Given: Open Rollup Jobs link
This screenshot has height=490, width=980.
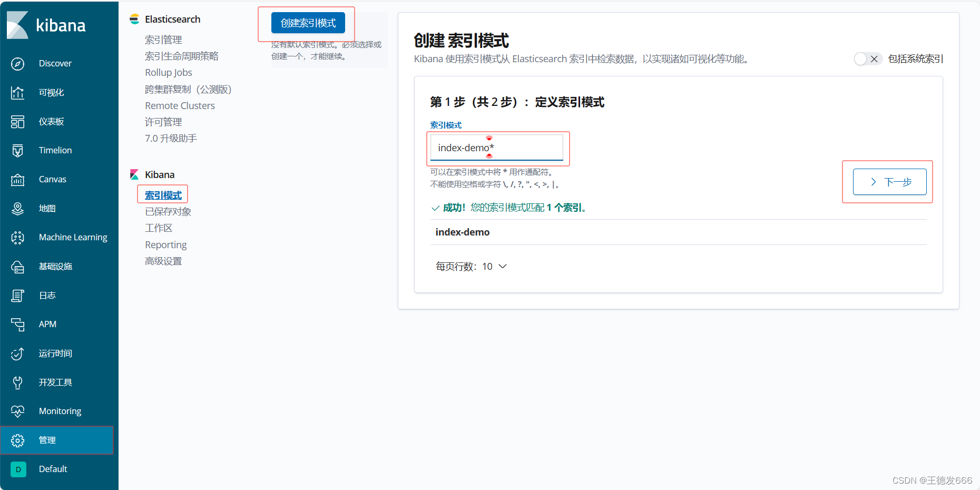Looking at the screenshot, I should point(169,72).
